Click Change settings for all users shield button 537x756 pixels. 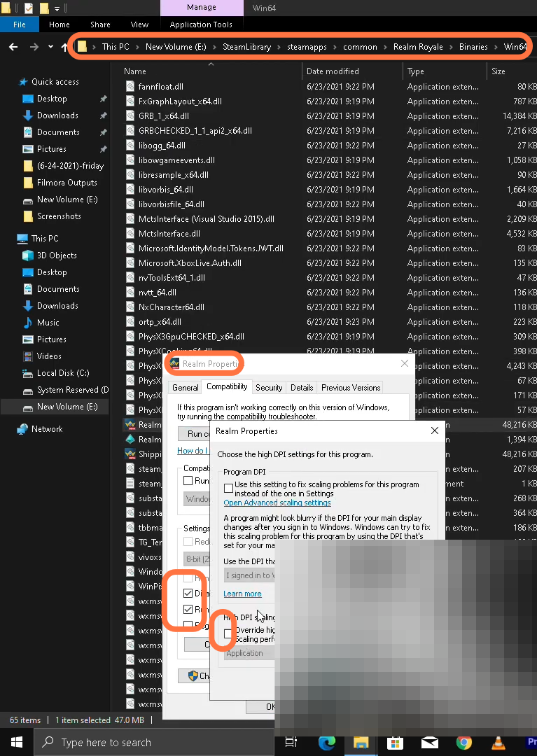click(x=194, y=676)
